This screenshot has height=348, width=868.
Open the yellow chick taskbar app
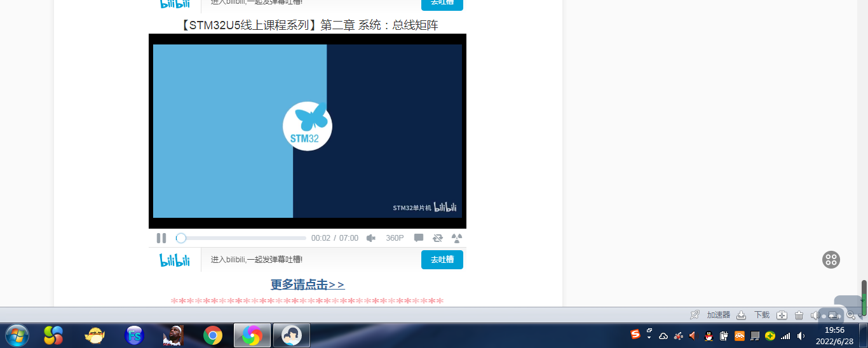[x=95, y=335]
